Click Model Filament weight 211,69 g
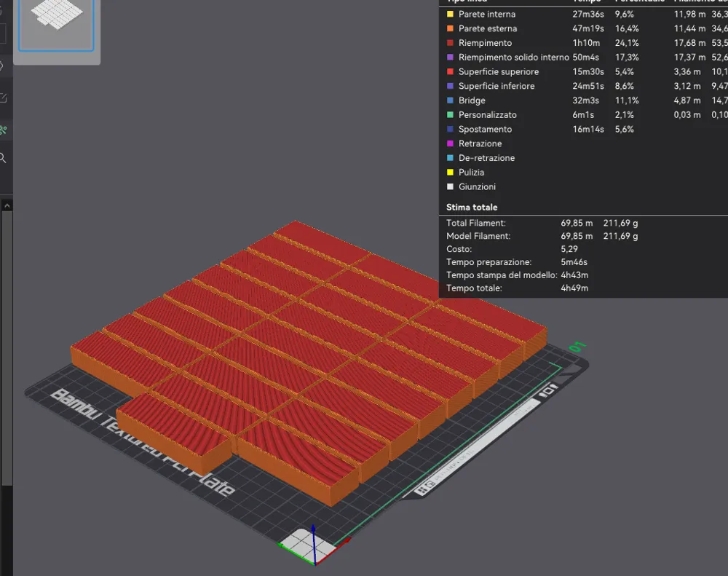The image size is (728, 576). tap(620, 236)
